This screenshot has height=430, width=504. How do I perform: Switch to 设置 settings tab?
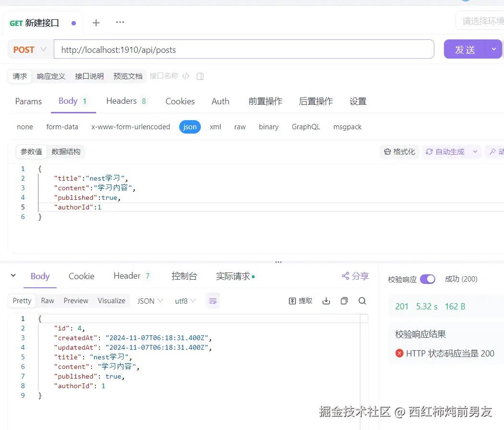[x=358, y=101]
